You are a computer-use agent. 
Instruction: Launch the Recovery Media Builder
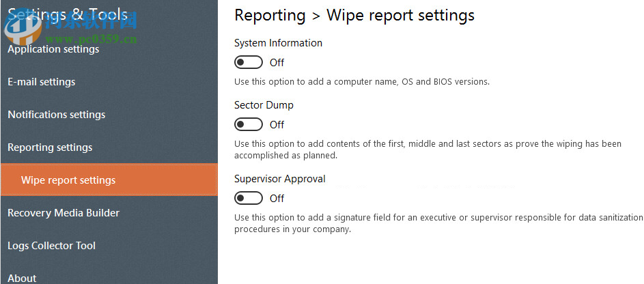point(64,213)
